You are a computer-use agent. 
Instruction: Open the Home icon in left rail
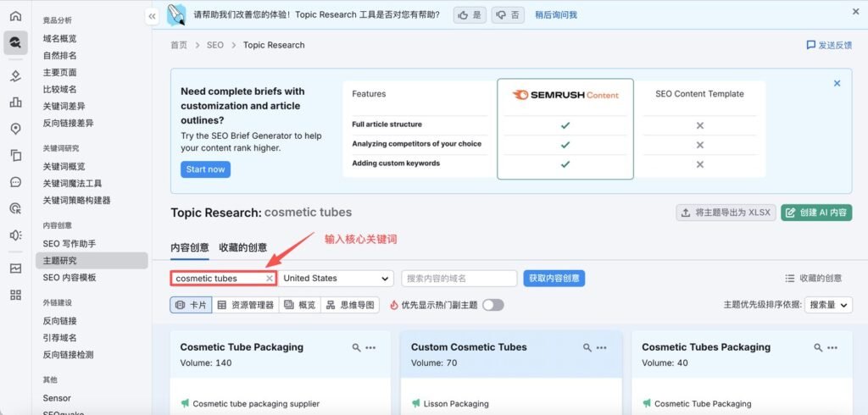(15, 16)
